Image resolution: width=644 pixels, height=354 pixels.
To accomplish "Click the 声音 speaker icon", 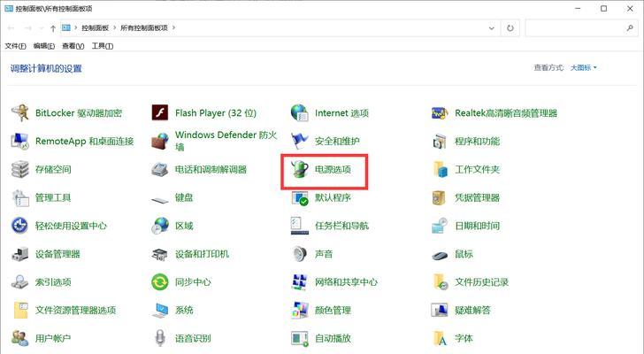I will [300, 254].
